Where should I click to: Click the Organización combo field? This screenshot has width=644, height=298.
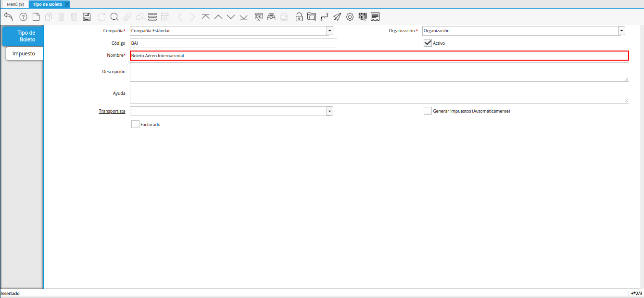520,31
